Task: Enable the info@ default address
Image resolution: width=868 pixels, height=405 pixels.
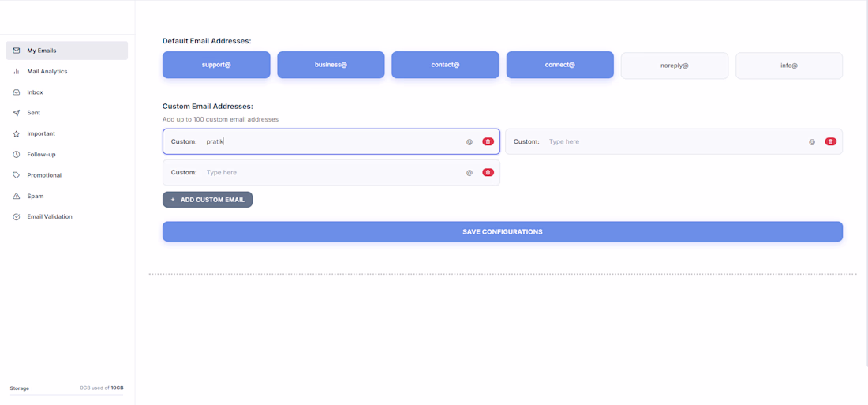Action: pos(789,66)
